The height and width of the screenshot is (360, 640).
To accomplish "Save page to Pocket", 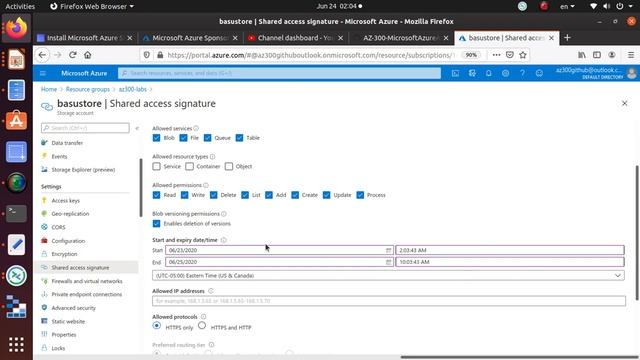I will click(510, 55).
